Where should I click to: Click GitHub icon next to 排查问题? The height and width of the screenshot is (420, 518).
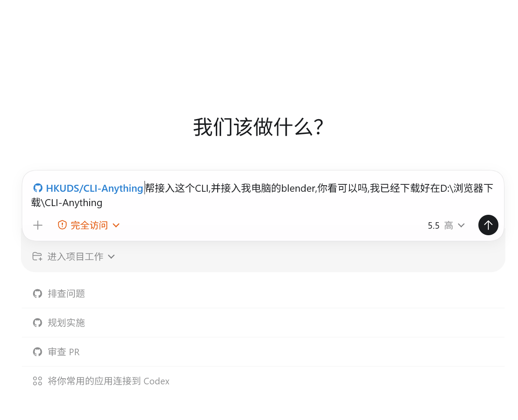(x=38, y=293)
